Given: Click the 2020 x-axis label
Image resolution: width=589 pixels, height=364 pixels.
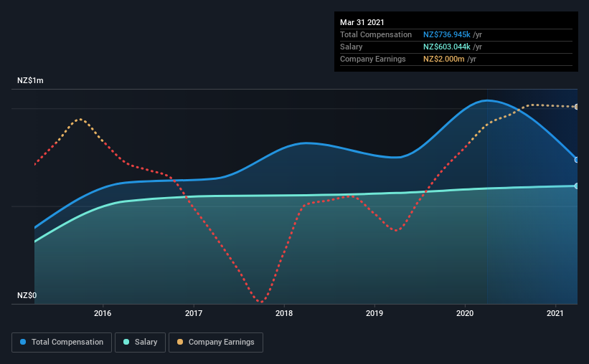Looking at the screenshot, I should [x=465, y=313].
